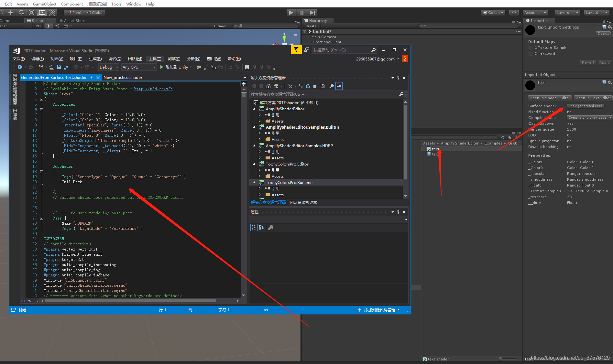Toggle Scene effects image icon
The image size is (613, 364).
(66, 26)
